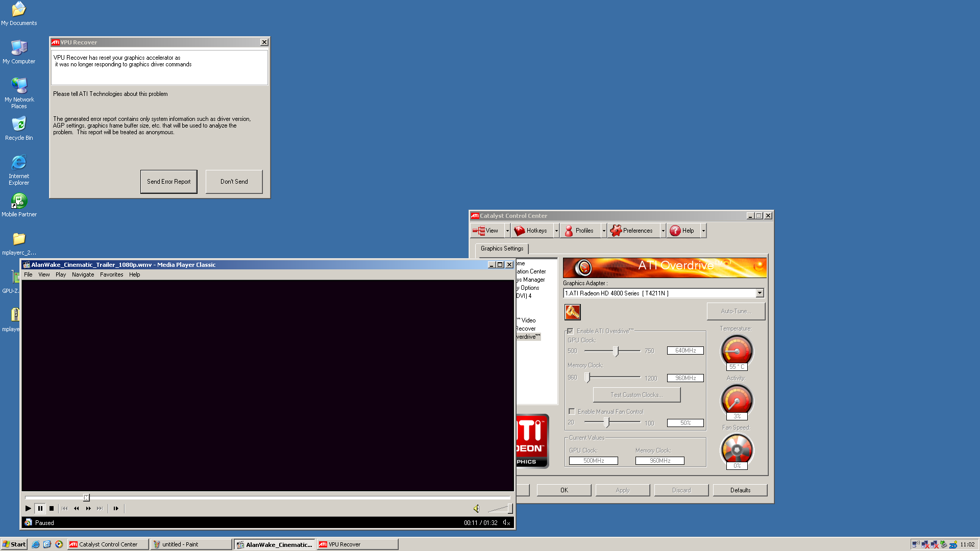Image resolution: width=980 pixels, height=551 pixels.
Task: Switch to untitled - Paint in taskbar
Action: [x=190, y=544]
